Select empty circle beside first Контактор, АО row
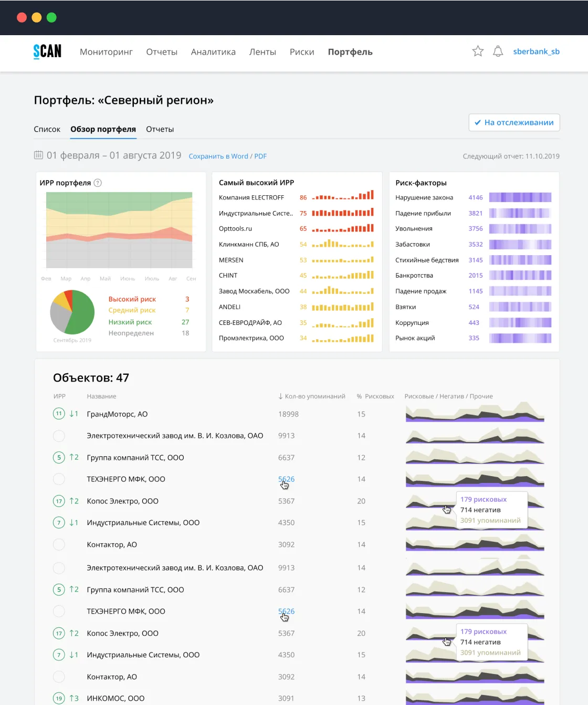This screenshot has width=588, height=705. 59,544
